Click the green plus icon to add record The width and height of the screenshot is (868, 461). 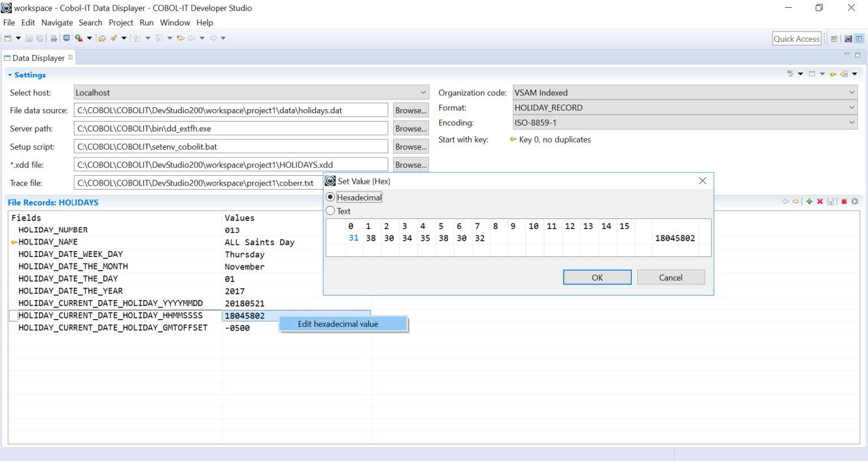pos(810,201)
